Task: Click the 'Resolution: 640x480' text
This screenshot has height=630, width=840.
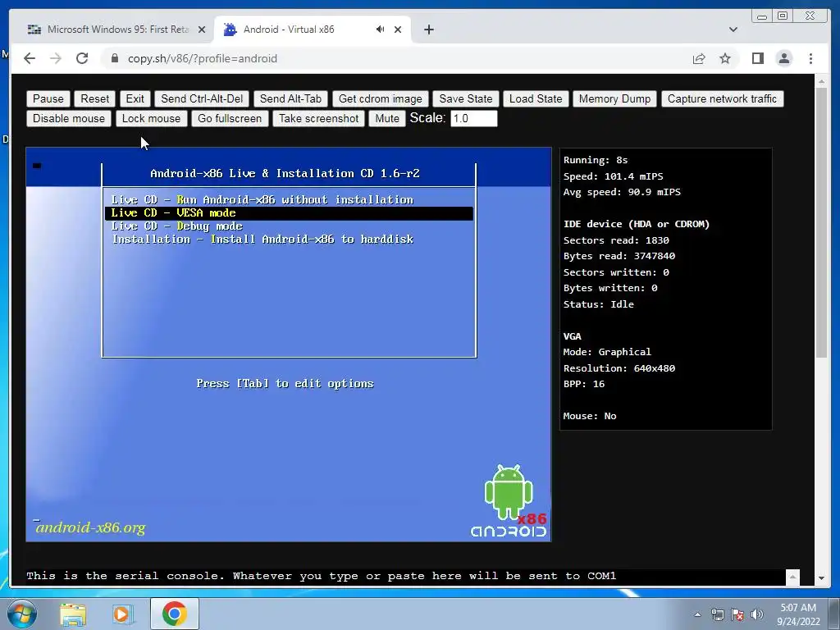Action: [x=619, y=368]
